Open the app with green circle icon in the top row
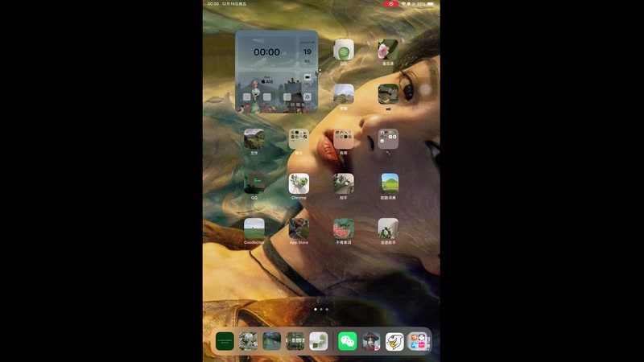This screenshot has width=644, height=362. point(344,50)
